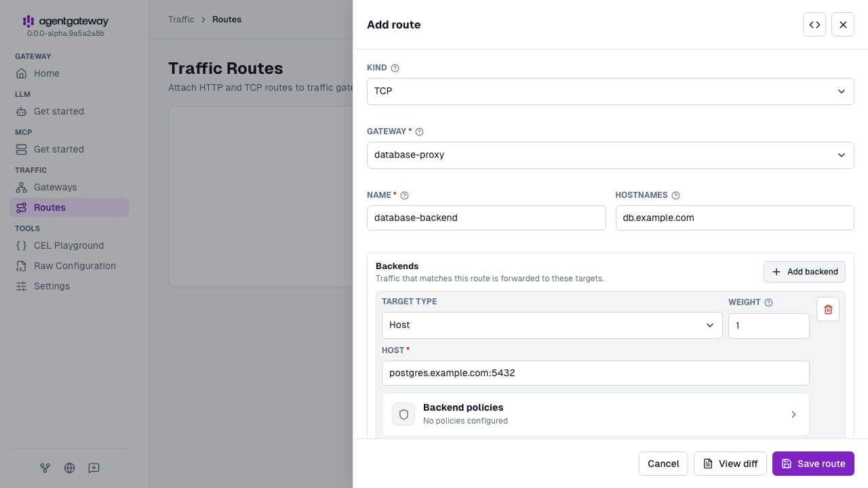The image size is (868, 488).
Task: Click the version text 0.0.0-alpha.9a5a2a8b
Action: (65, 33)
